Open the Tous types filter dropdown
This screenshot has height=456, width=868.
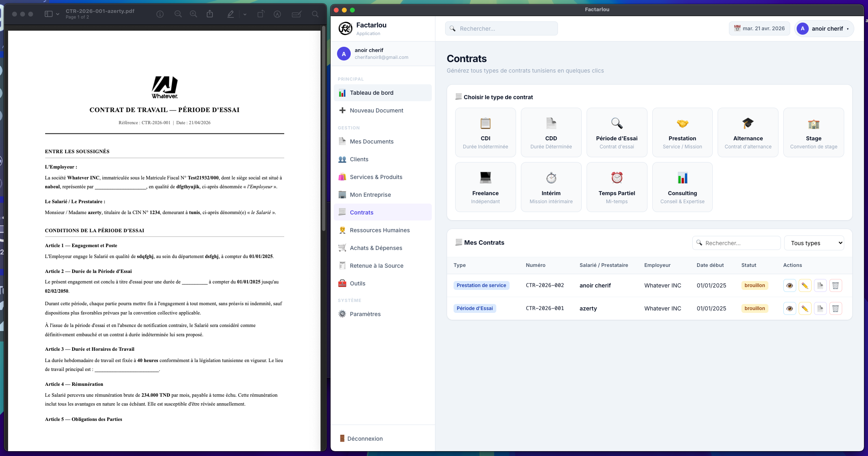point(814,243)
